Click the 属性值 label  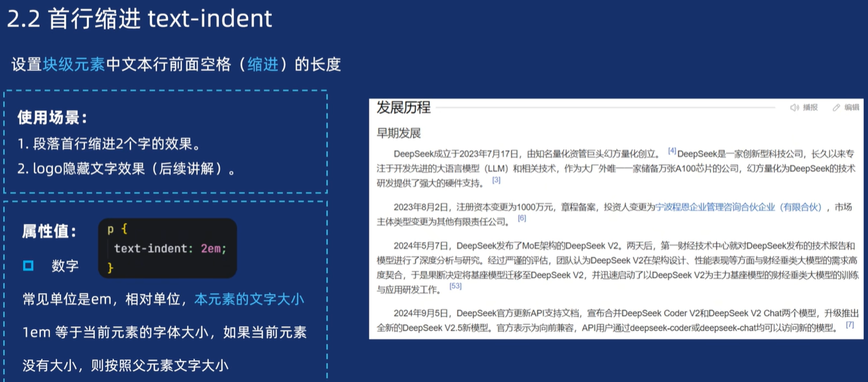coord(50,232)
